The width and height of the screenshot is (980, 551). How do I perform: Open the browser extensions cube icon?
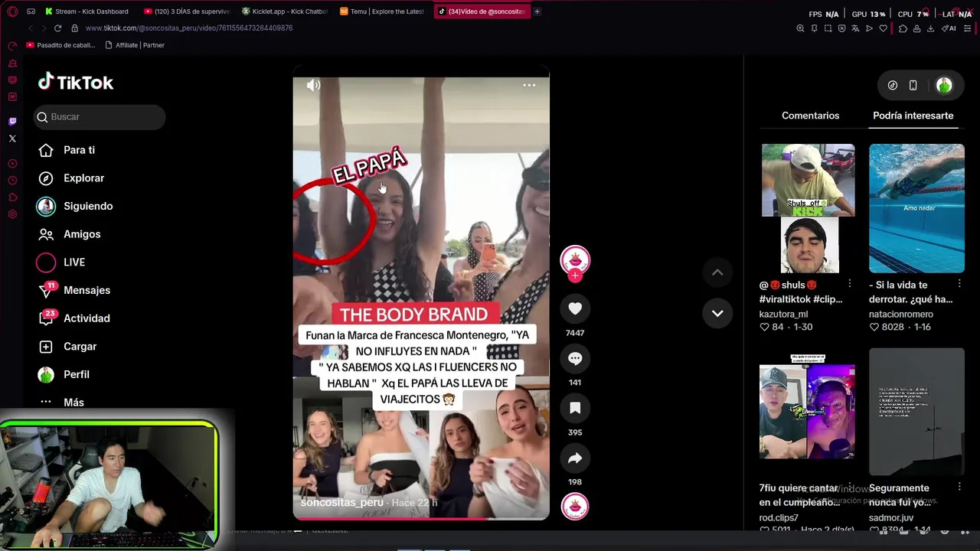(x=903, y=28)
